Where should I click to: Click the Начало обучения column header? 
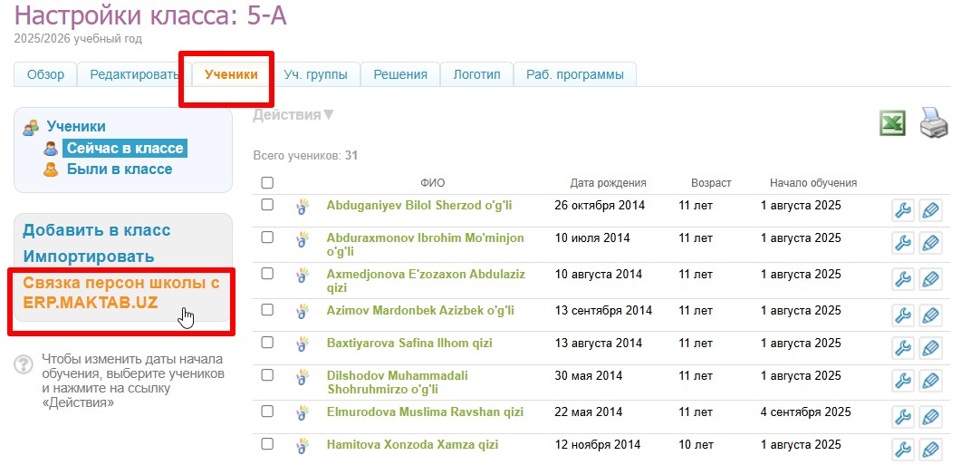(x=813, y=183)
